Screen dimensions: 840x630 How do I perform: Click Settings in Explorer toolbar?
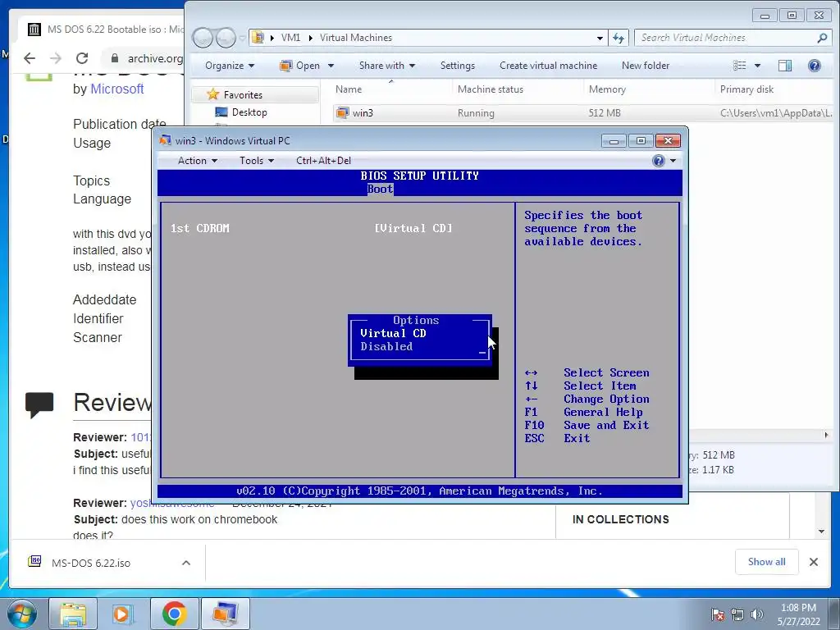point(458,66)
